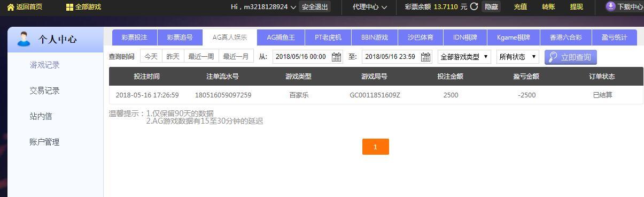This screenshot has height=197, width=644.
Task: Expand the 全部游戏类型 dropdown
Action: (x=464, y=57)
